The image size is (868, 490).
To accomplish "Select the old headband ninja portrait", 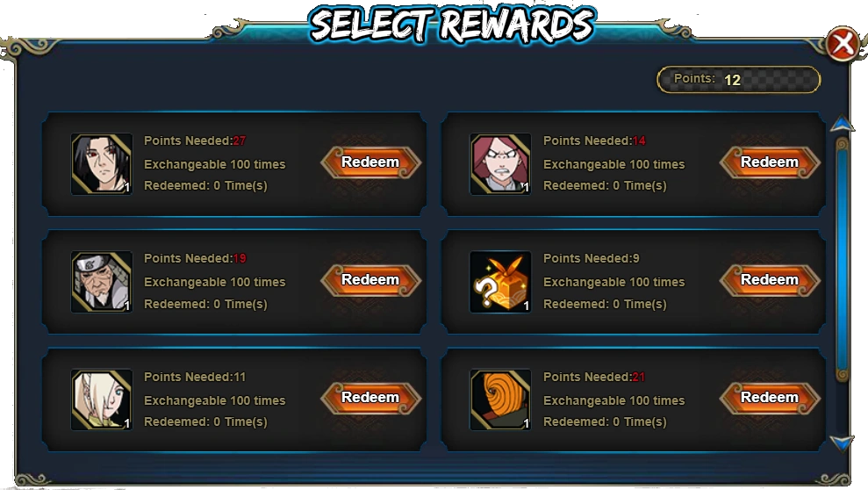I will pyautogui.click(x=102, y=282).
